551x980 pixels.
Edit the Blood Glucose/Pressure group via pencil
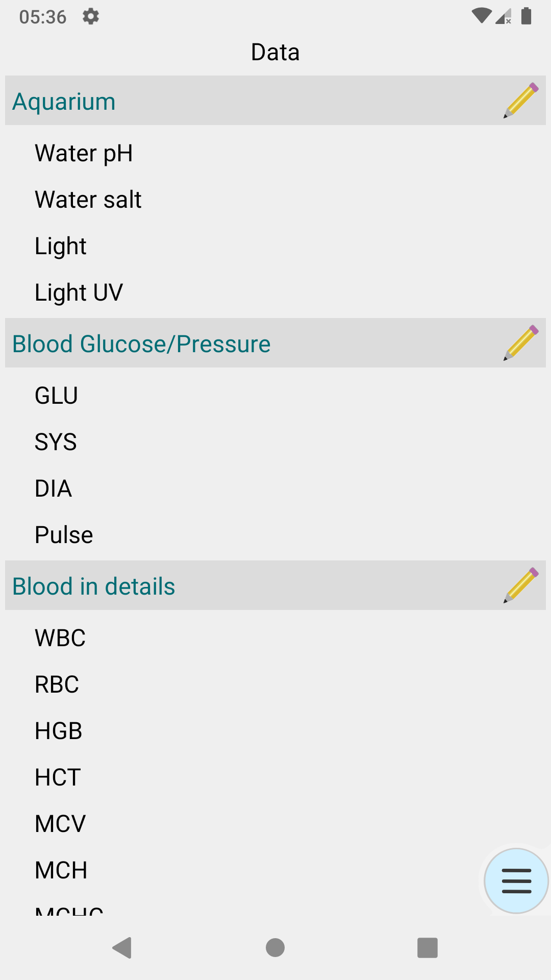521,343
